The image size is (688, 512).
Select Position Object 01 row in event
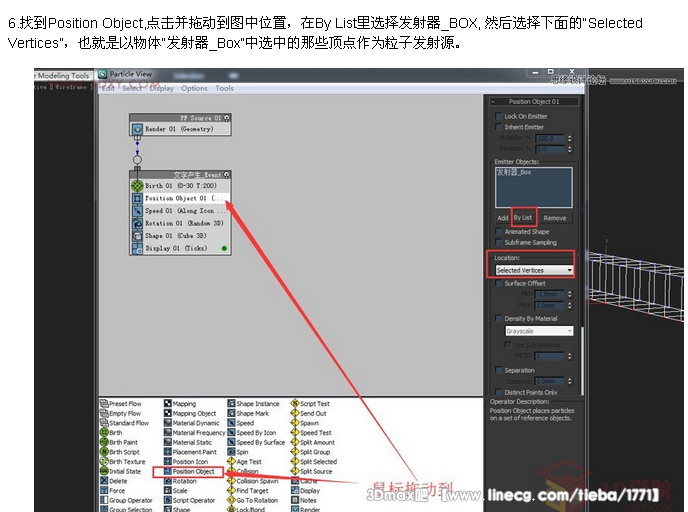coord(180,198)
